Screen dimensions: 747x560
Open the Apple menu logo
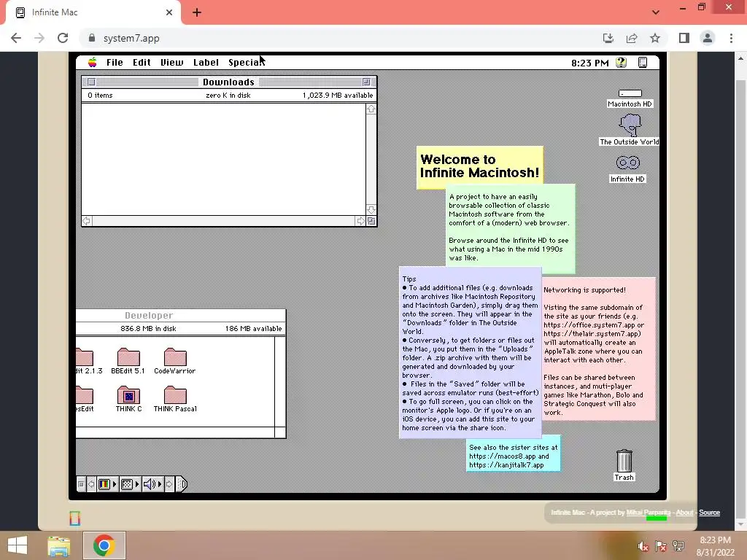coord(93,63)
